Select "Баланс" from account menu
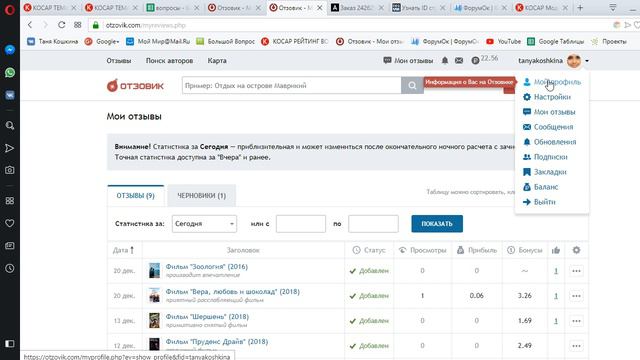Viewport: 640px width, 360px height. (540, 187)
